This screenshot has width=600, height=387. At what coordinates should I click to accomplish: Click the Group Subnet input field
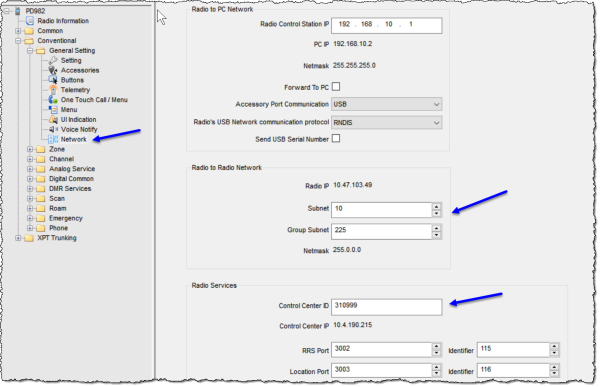[382, 232]
